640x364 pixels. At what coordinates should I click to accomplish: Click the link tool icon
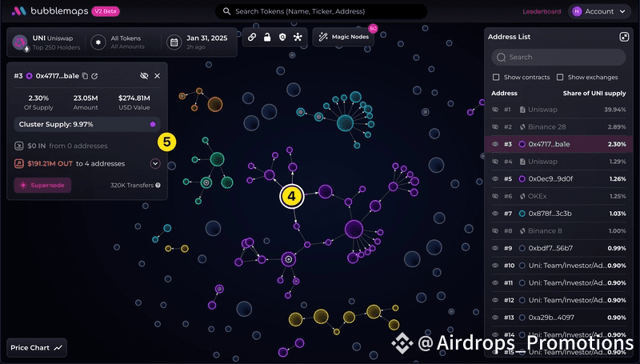252,37
